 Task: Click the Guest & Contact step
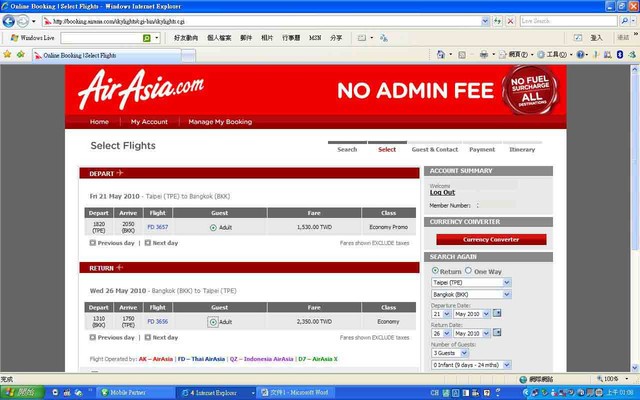(435, 149)
